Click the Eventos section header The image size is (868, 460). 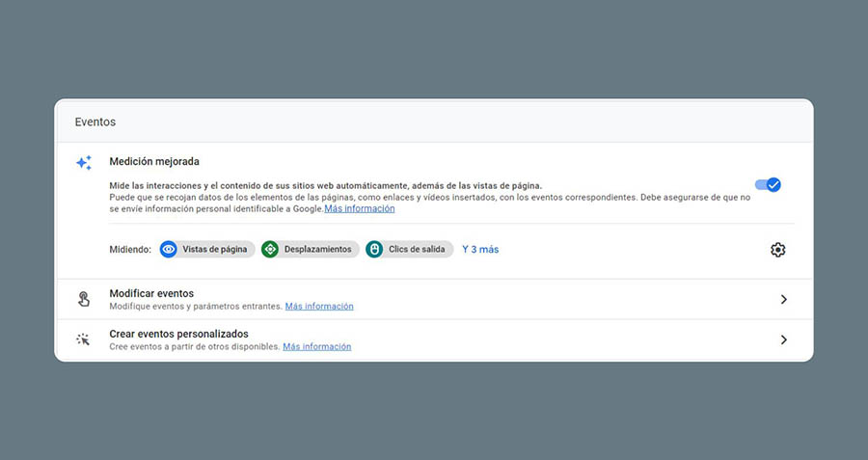[95, 122]
